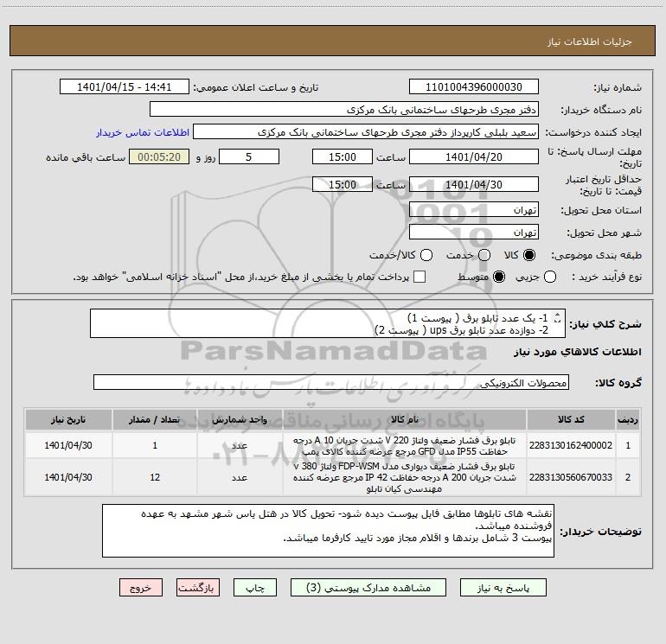Click the row 1 item name with IP55 GFD
This screenshot has height=644, width=666.
[x=405, y=445]
